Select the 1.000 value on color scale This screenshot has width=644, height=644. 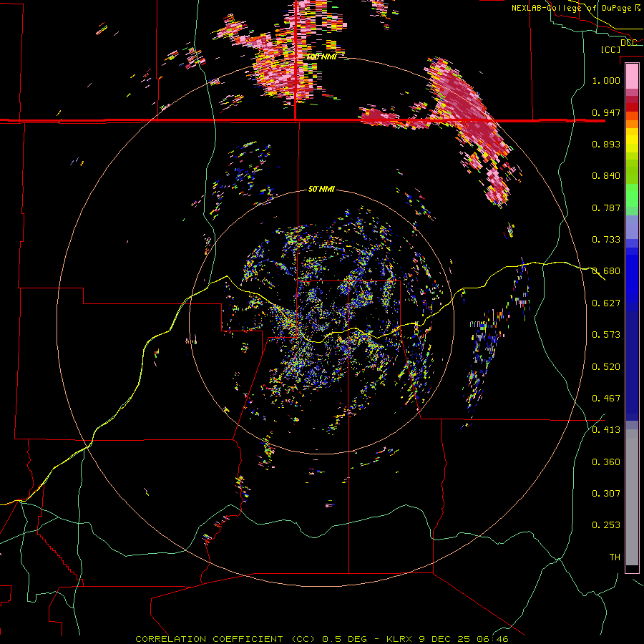606,80
